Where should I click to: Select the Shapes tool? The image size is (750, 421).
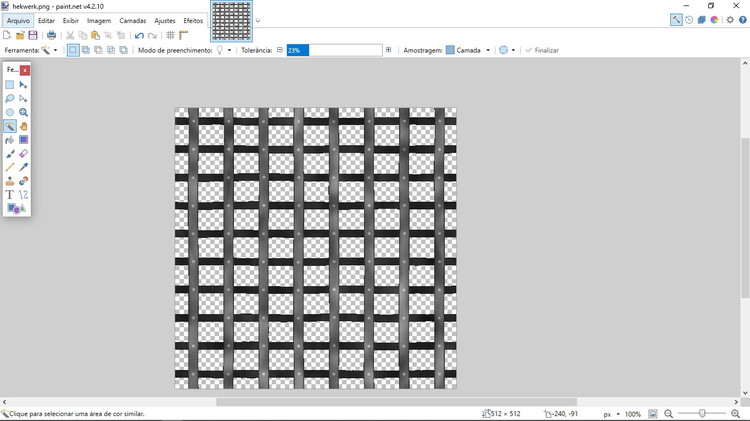tap(16, 209)
